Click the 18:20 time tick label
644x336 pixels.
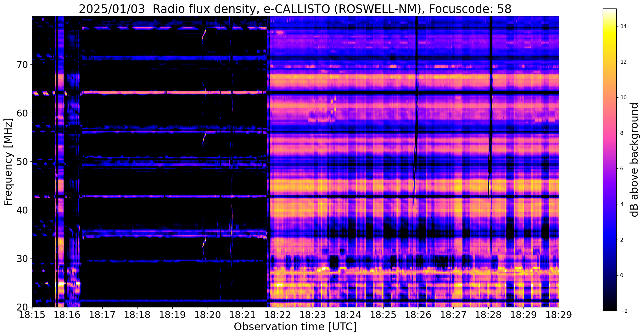click(208, 315)
